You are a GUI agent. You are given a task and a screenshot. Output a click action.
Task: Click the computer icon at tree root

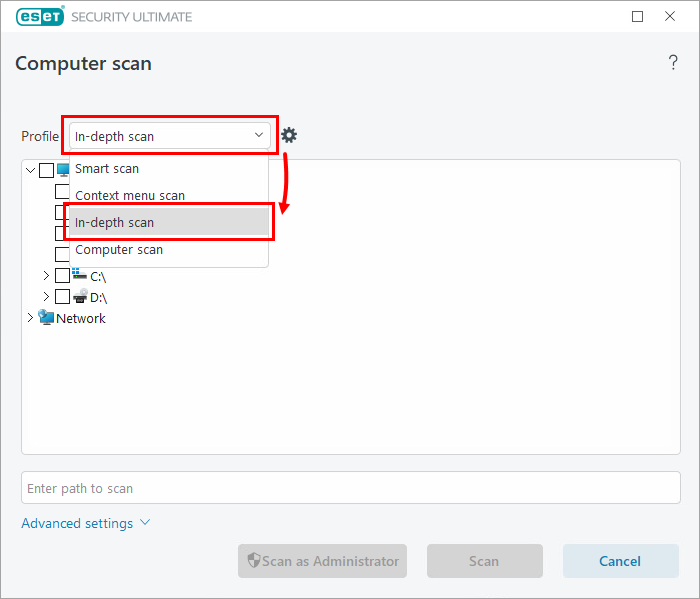(x=64, y=169)
